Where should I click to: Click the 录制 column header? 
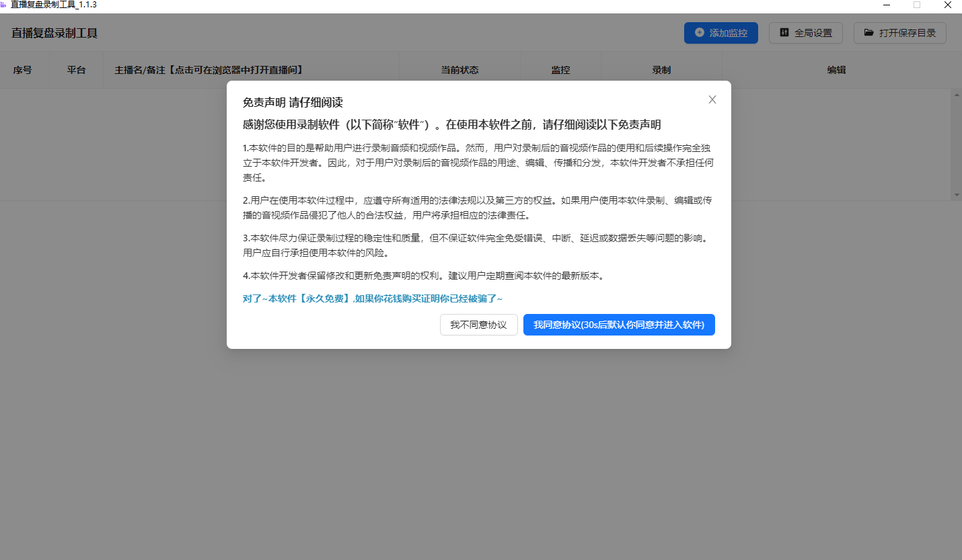coord(661,69)
